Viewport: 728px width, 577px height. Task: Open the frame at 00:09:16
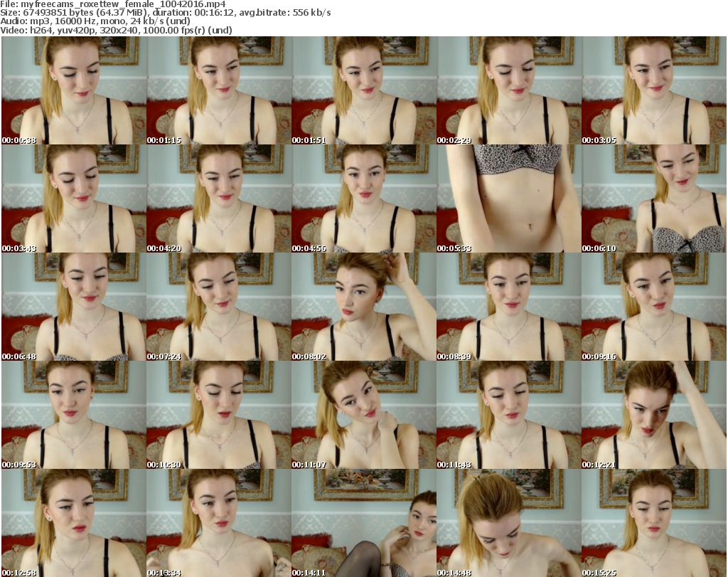point(653,307)
